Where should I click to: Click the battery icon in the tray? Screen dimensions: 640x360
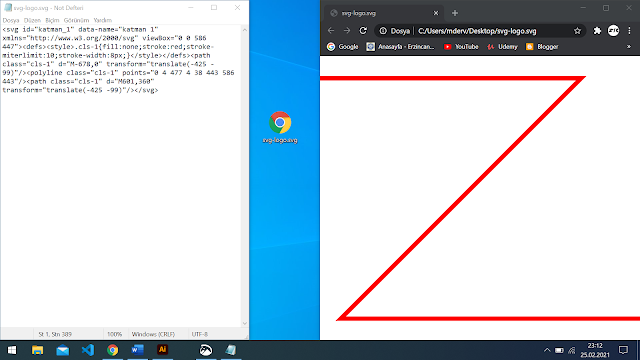coord(559,350)
